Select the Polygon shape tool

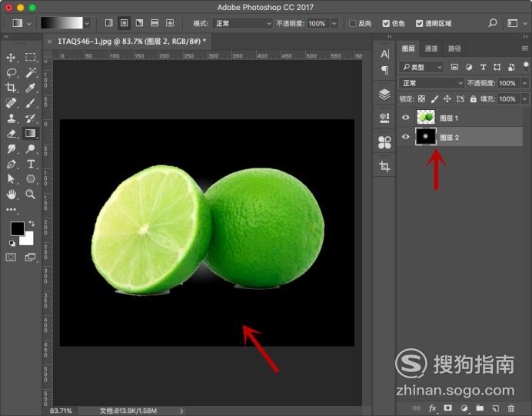pyautogui.click(x=31, y=179)
